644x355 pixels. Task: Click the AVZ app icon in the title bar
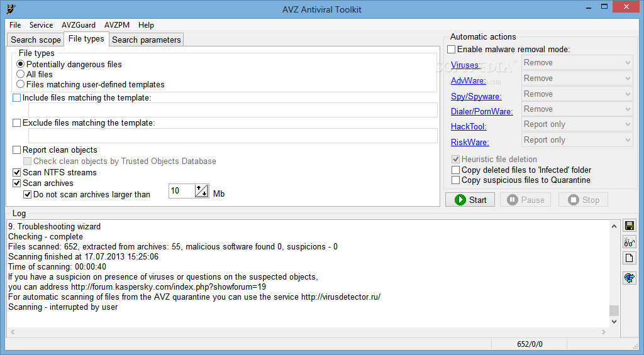[x=11, y=8]
